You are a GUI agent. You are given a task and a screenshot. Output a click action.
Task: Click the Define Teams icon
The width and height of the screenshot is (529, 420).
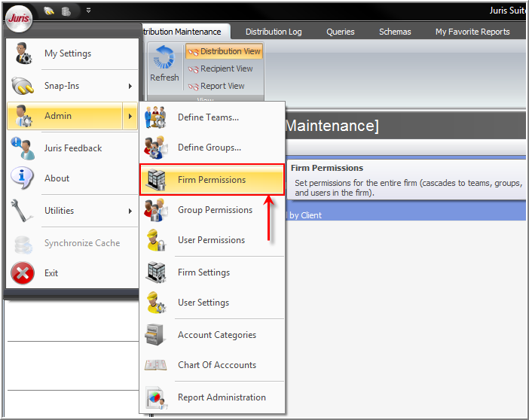tap(156, 117)
